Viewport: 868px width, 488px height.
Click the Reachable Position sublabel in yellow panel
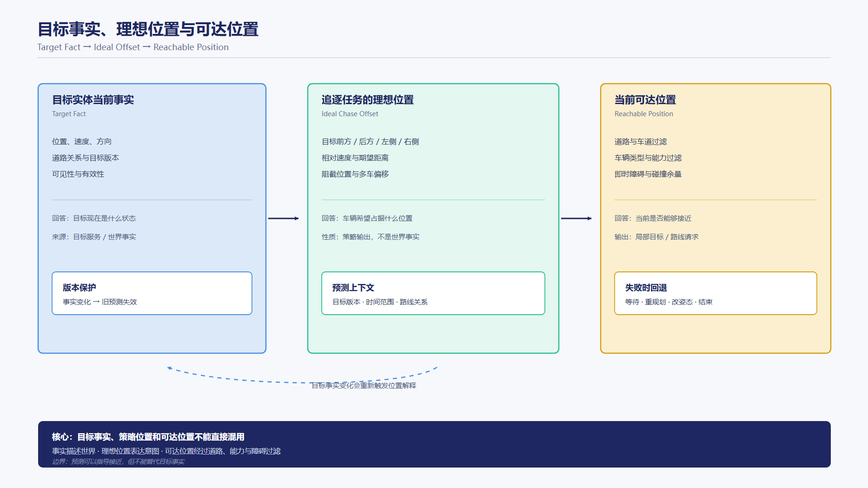click(x=644, y=114)
